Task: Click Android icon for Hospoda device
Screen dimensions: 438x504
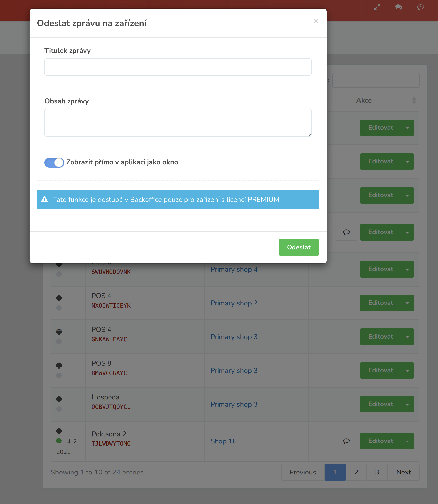Action: pyautogui.click(x=59, y=399)
